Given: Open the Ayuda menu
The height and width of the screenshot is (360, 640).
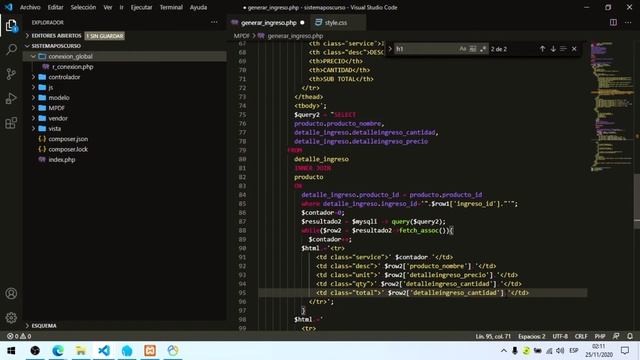Looking at the screenshot, I should click(x=198, y=7).
